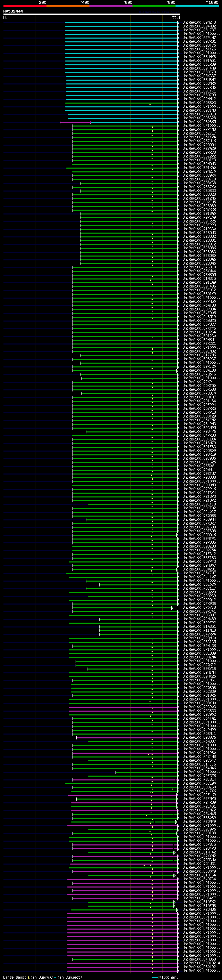Select the UniRef100_A9SBL3 hit label
The height and width of the screenshot is (980, 222).
point(199,114)
